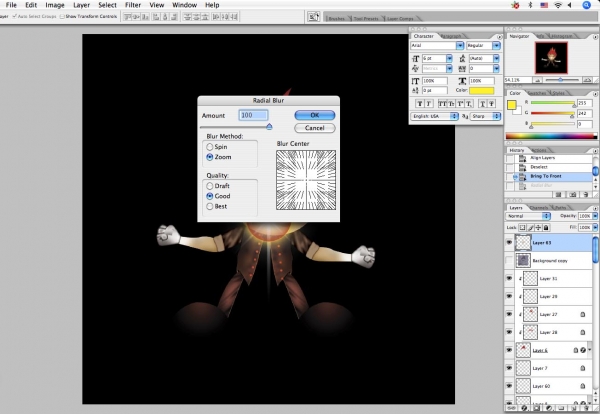This screenshot has width=600, height=414.
Task: Click the Amount input field
Action: point(253,115)
